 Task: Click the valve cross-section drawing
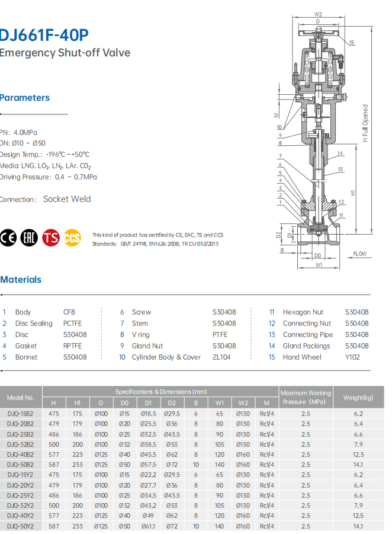pos(319,148)
